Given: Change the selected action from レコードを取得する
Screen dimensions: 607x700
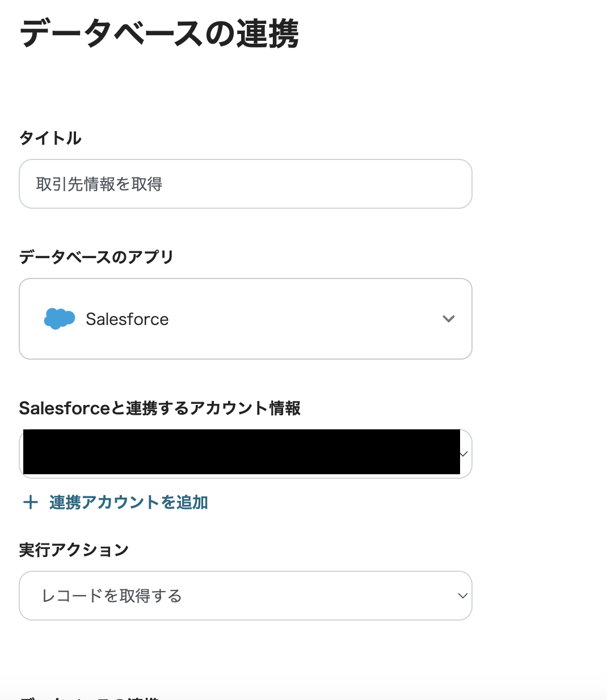Looking at the screenshot, I should [245, 596].
